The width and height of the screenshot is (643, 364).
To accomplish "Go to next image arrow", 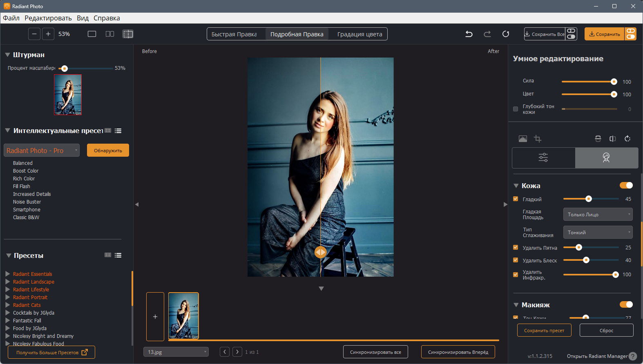I will (x=237, y=352).
